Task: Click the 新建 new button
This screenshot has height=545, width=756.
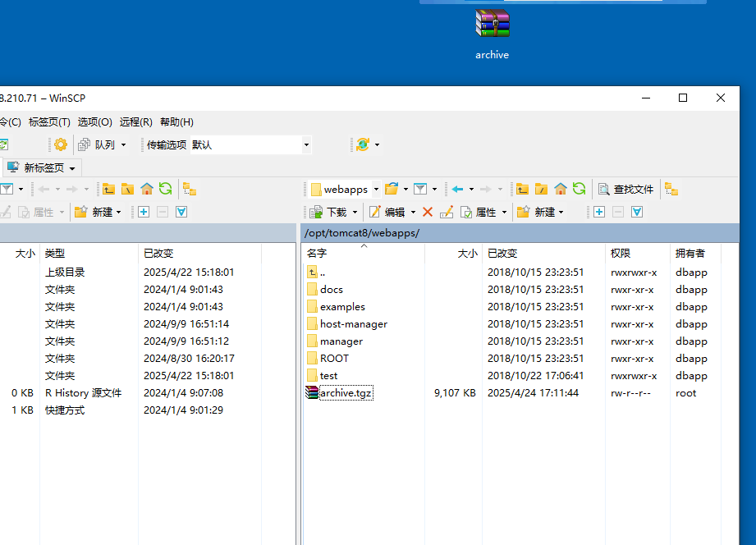Action: [538, 212]
